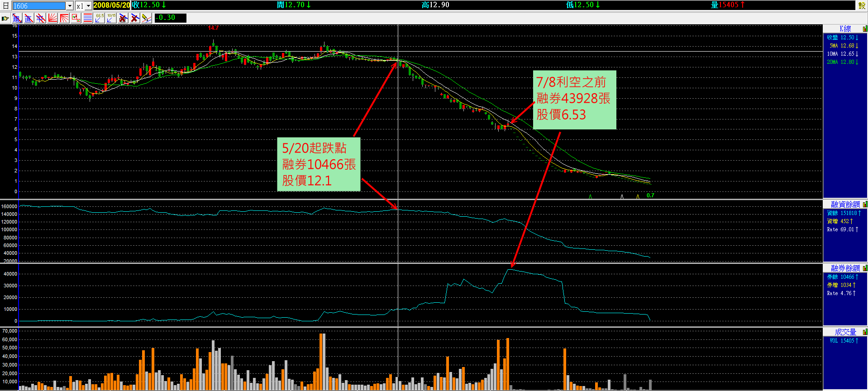This screenshot has height=391, width=868.
Task: Select the trend line (趨) drawing tool
Action: (x=17, y=18)
